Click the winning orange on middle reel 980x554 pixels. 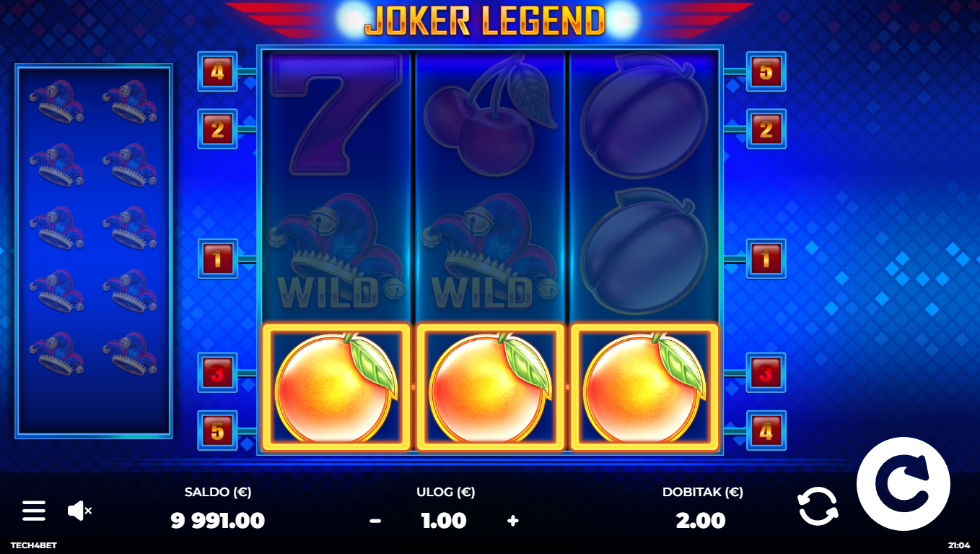pos(490,387)
